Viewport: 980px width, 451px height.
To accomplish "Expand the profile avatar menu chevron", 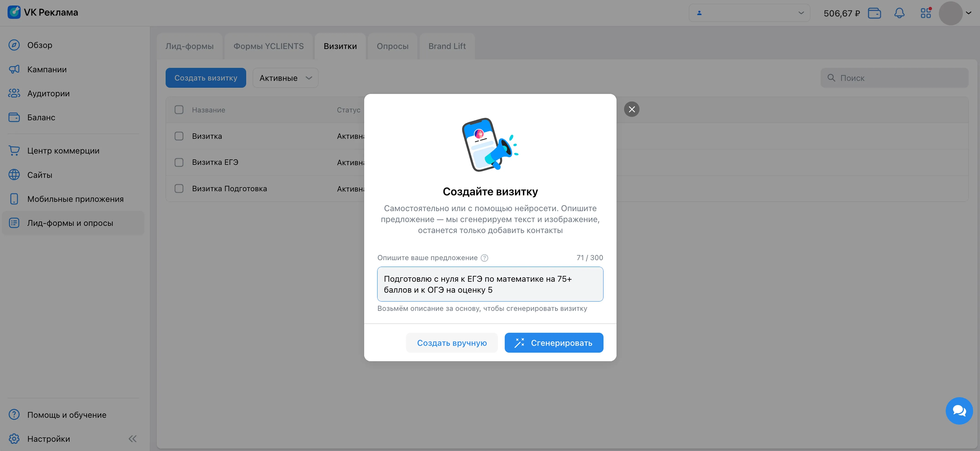I will (x=969, y=13).
